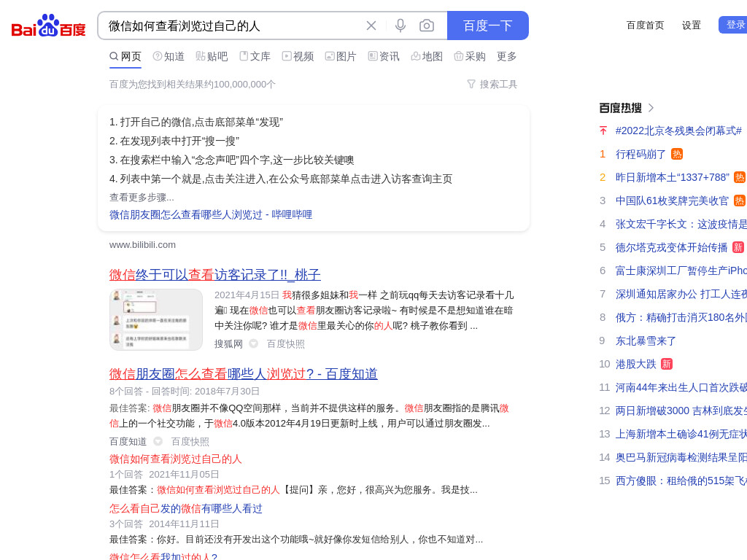
Task: Open hot search 河南44年来出生人口首次跌破
Action: pyautogui.click(x=681, y=388)
